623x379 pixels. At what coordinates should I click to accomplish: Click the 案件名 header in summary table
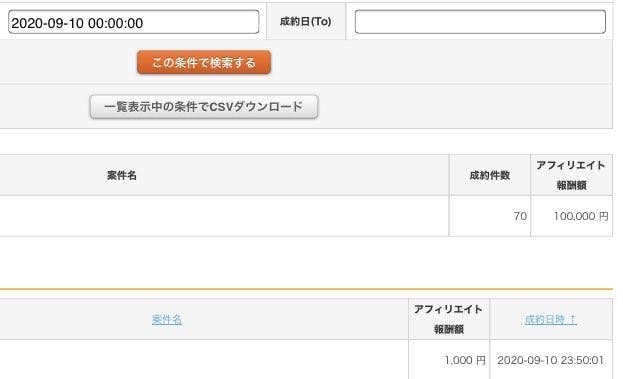(x=122, y=175)
